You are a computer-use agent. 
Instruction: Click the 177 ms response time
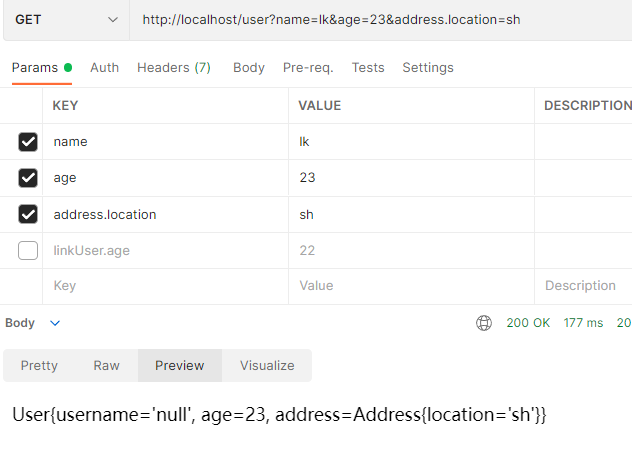583,323
